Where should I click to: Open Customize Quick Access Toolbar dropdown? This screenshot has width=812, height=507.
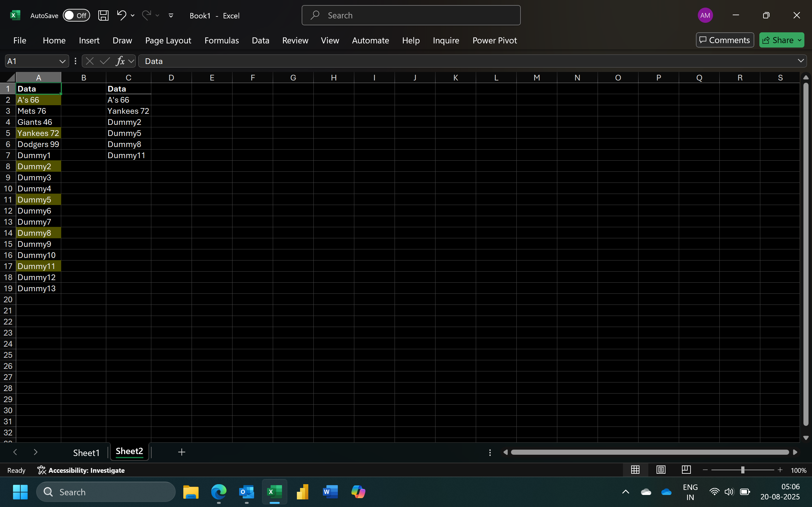[x=171, y=16]
